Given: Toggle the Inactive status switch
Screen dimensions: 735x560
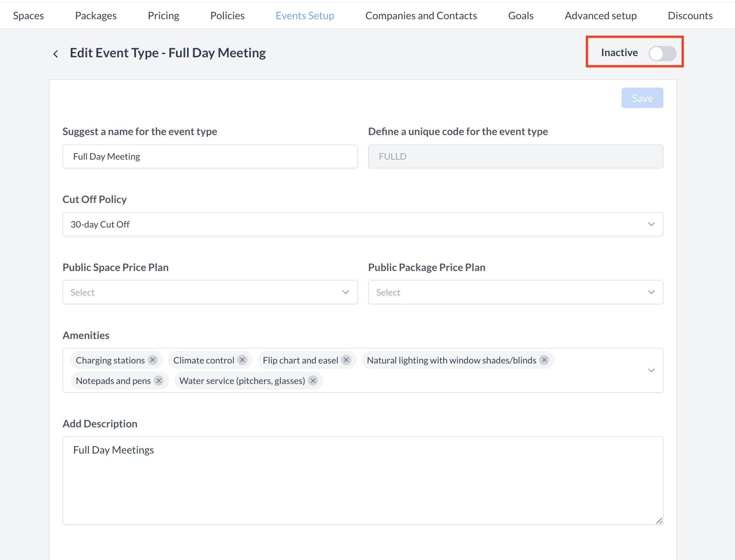Looking at the screenshot, I should coord(662,53).
